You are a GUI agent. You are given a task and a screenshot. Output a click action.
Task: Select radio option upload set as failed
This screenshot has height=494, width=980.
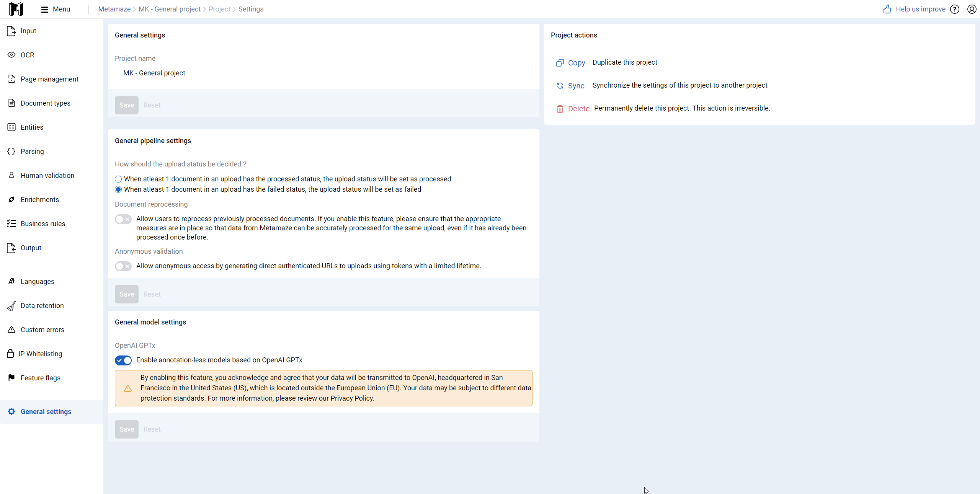pos(118,189)
